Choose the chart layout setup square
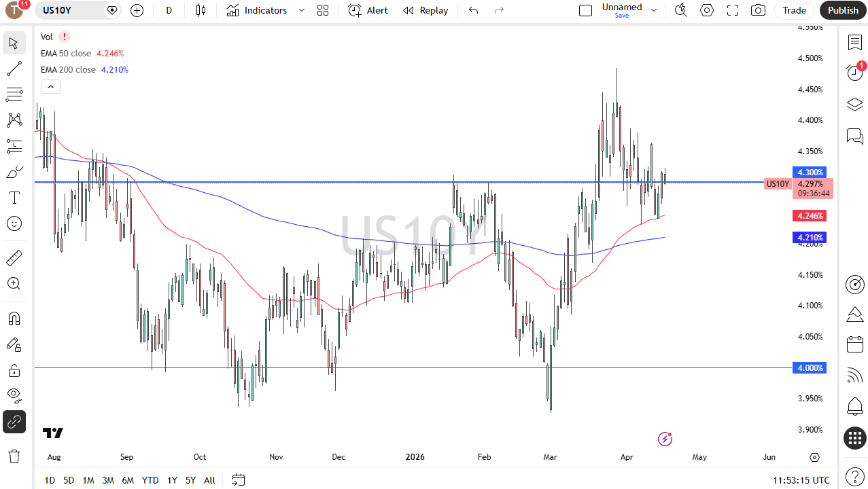Image resolution: width=868 pixels, height=489 pixels. [x=585, y=10]
